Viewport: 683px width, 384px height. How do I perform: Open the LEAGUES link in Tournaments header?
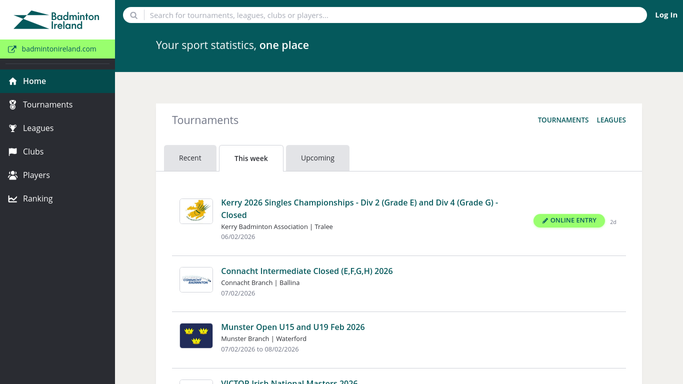[x=611, y=120]
